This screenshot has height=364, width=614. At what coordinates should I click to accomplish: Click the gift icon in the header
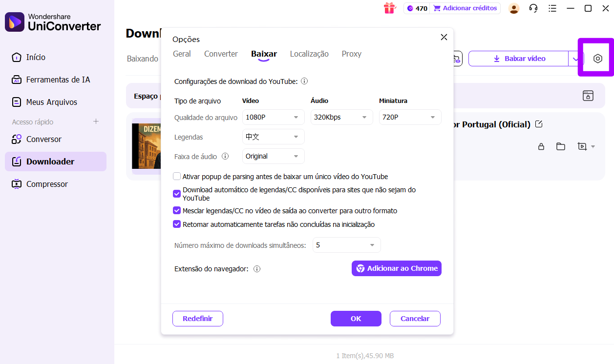click(x=389, y=8)
